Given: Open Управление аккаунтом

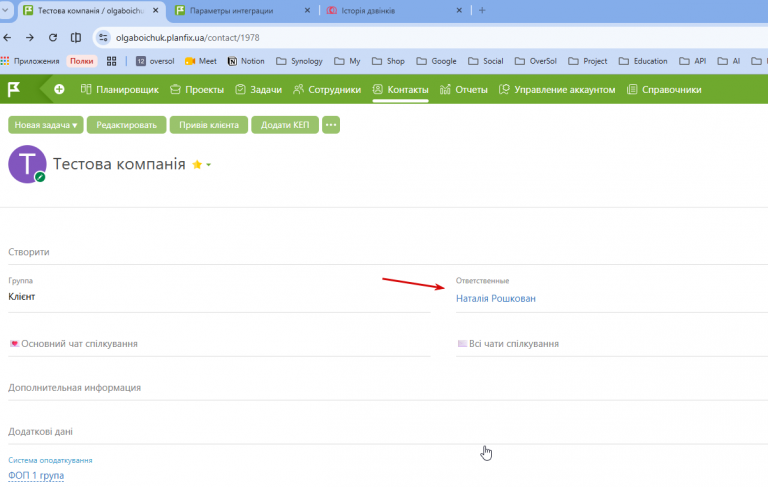Looking at the screenshot, I should tap(557, 90).
